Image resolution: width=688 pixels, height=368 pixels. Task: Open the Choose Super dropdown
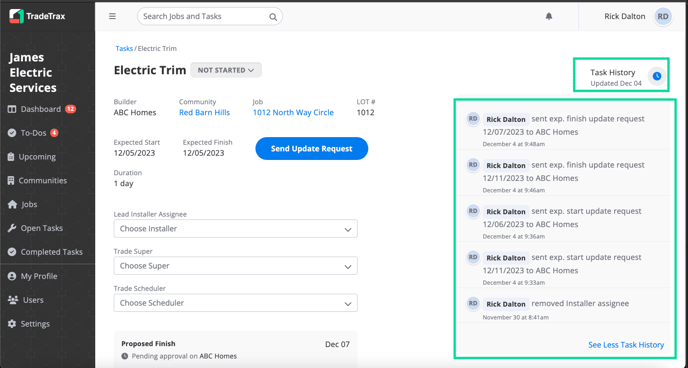click(x=236, y=266)
